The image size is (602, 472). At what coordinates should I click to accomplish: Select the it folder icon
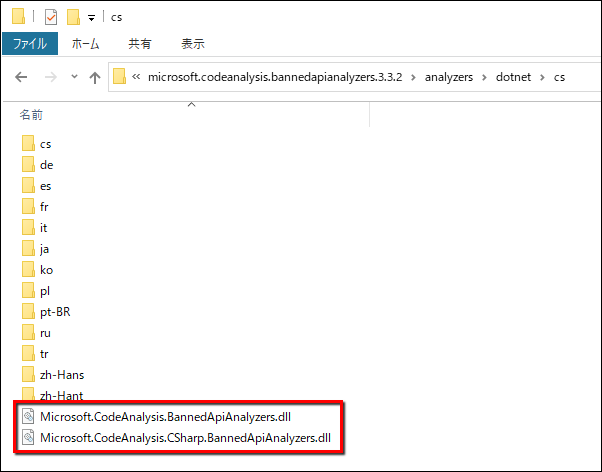[28, 228]
